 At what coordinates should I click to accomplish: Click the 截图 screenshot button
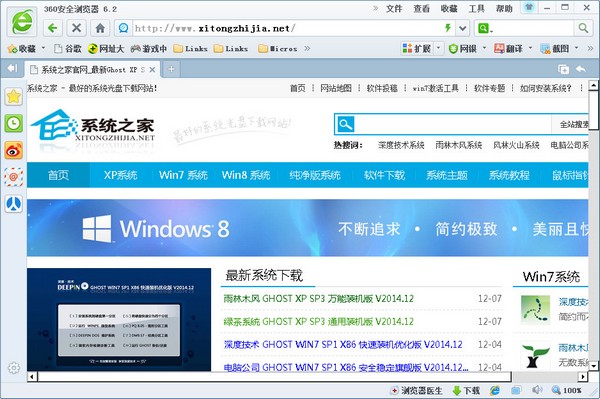click(x=555, y=49)
